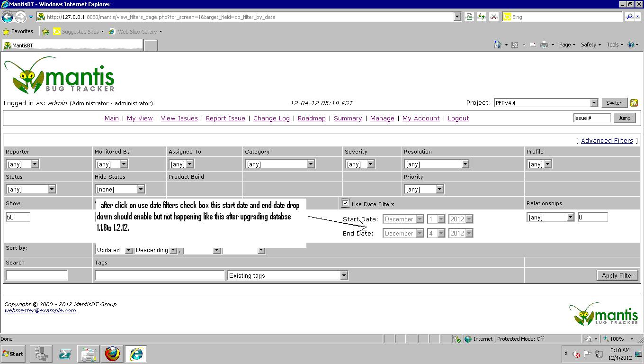The image size is (644, 364).
Task: Click the Favorites star icon
Action: (6, 32)
